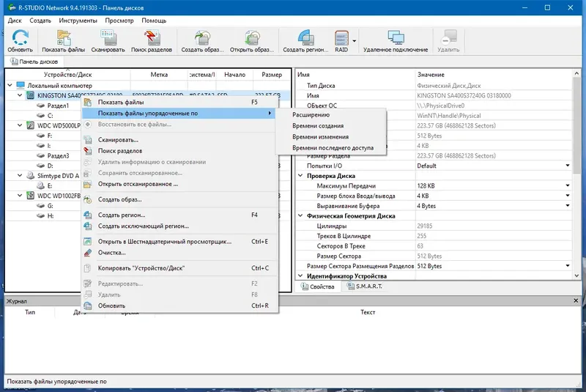Screen dimensions: 586x392
Task: Open the Помощь menu
Action: pos(154,21)
